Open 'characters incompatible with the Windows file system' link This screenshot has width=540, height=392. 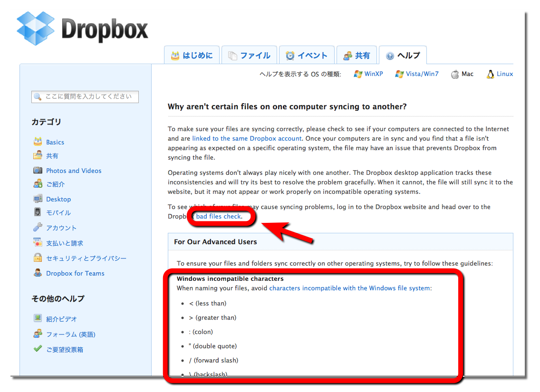click(x=349, y=288)
